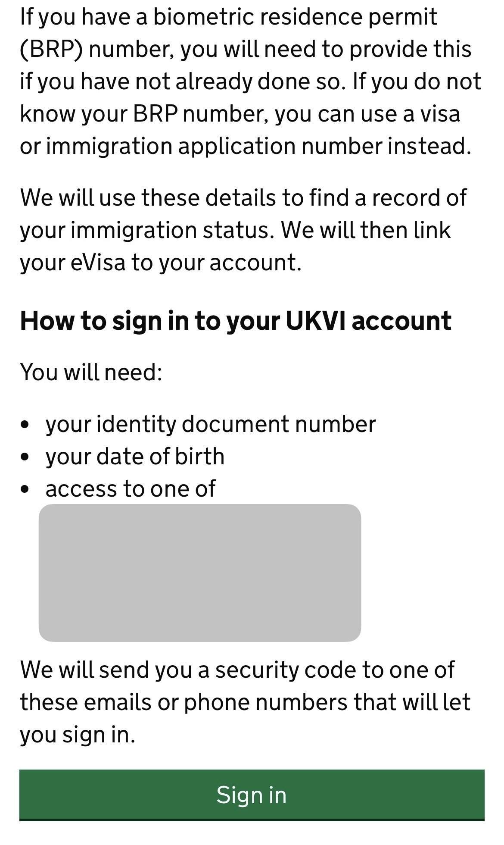The height and width of the screenshot is (845, 504).
Task: Click the 'access to one of' item
Action: [x=130, y=489]
